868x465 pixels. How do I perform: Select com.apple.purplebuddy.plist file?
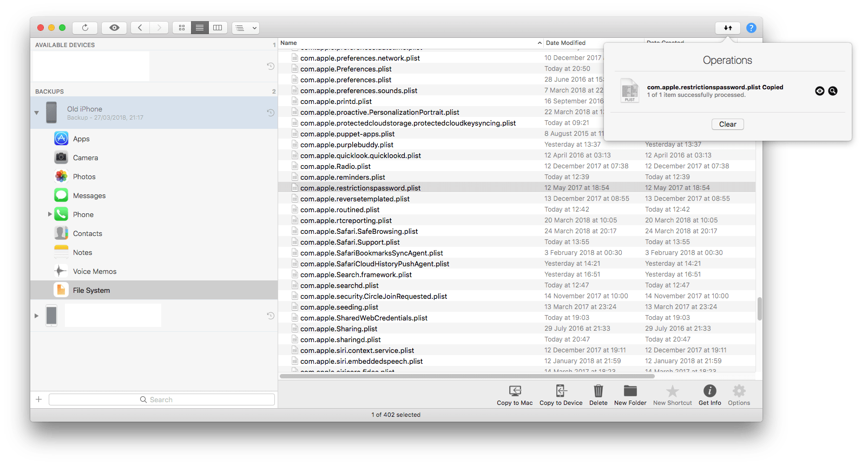347,145
